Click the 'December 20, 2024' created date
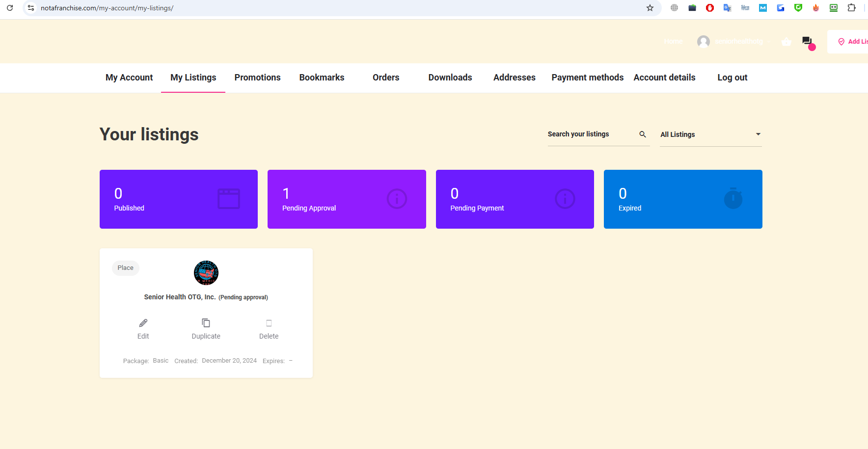868x449 pixels. [x=229, y=361]
